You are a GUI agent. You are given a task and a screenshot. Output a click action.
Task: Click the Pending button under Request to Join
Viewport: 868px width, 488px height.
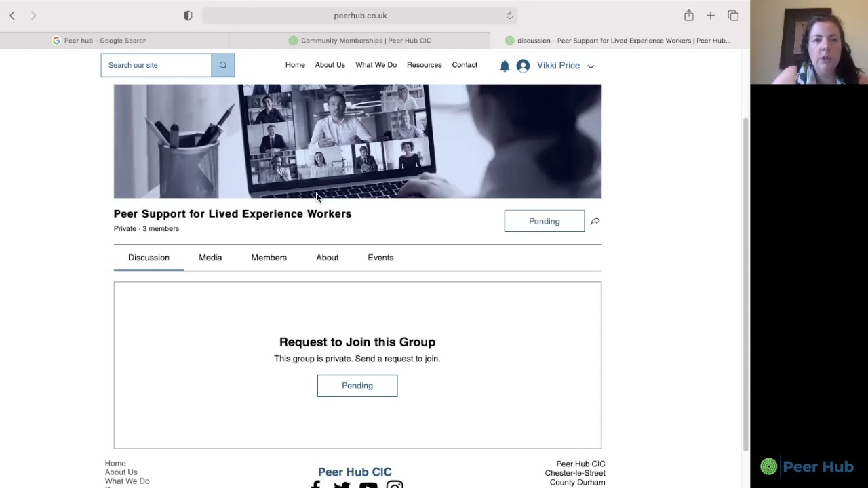click(357, 386)
